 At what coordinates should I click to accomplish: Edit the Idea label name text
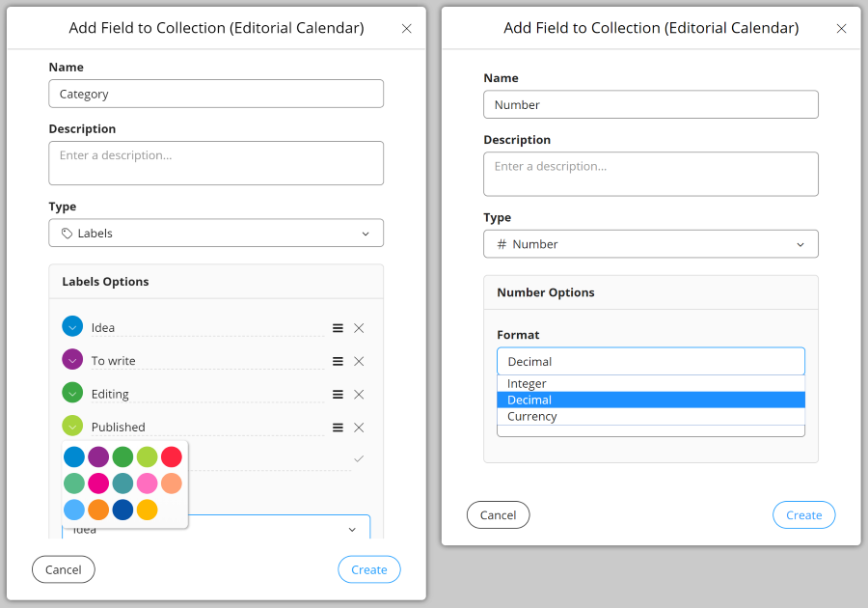point(207,328)
